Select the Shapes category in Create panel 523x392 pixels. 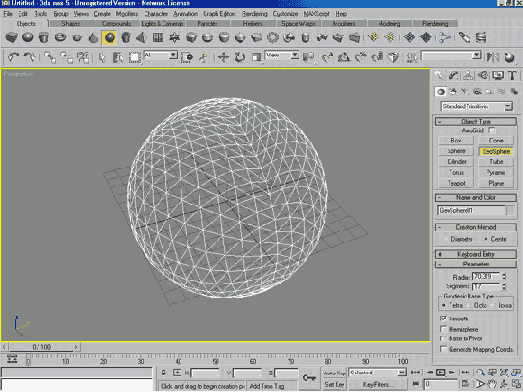point(453,91)
